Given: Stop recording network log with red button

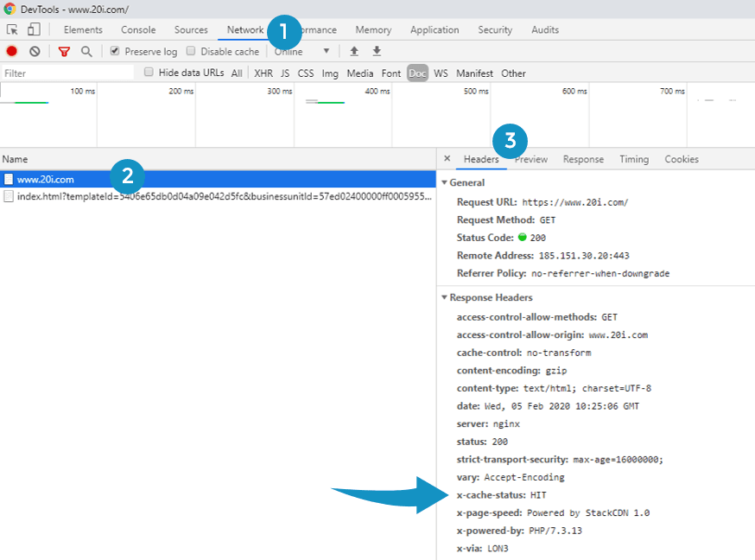Looking at the screenshot, I should 11,51.
